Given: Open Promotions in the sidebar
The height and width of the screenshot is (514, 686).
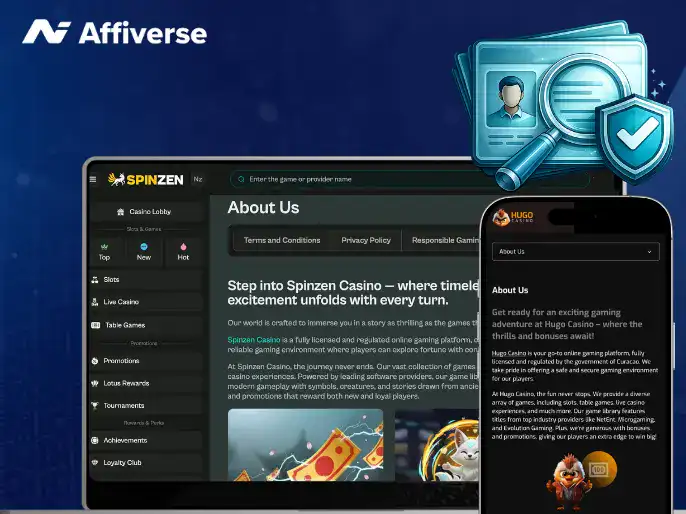Looking at the screenshot, I should pyautogui.click(x=146, y=361).
